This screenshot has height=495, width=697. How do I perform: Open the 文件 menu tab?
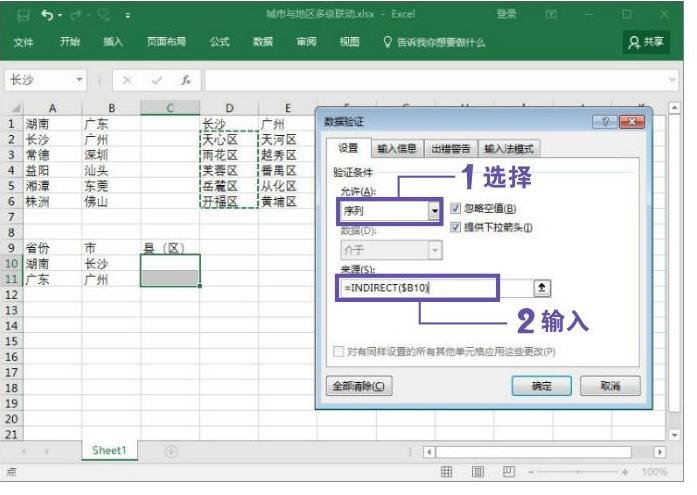(23, 42)
